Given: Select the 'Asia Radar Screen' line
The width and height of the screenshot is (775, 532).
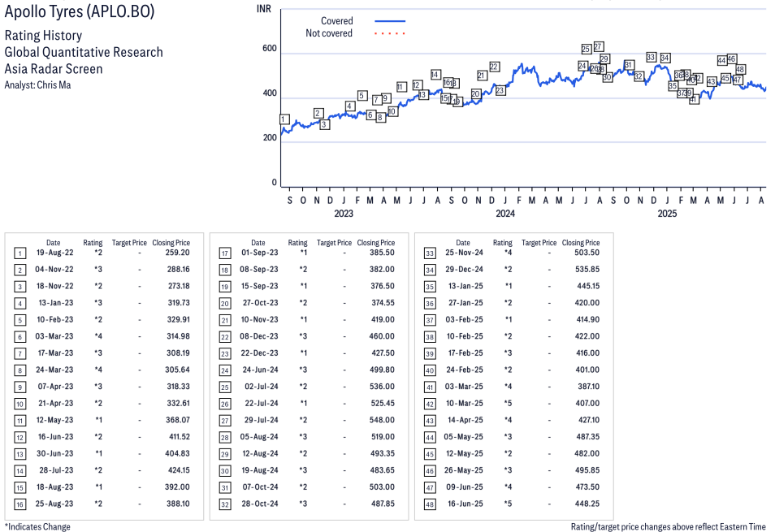Looking at the screenshot, I should point(54,69).
